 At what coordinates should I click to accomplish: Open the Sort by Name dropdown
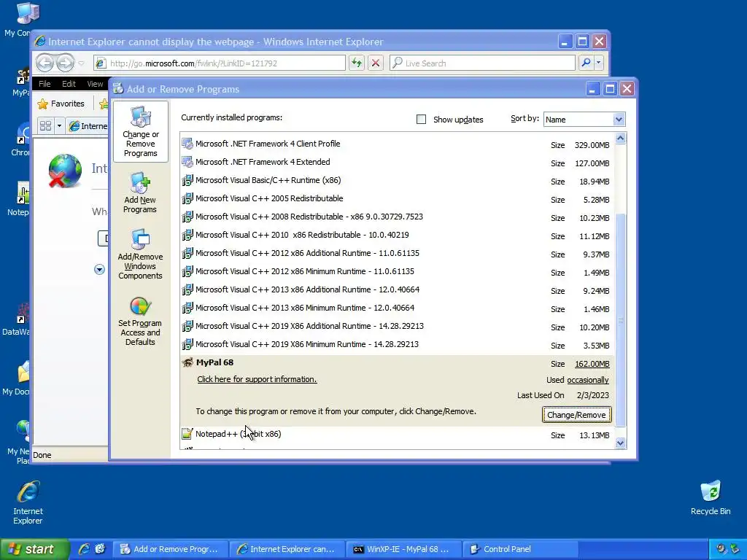point(619,120)
